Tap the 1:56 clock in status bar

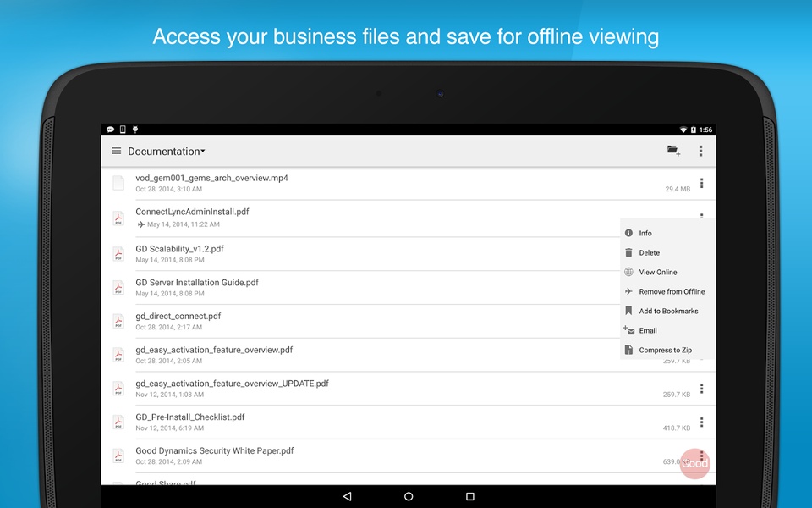[x=705, y=130]
